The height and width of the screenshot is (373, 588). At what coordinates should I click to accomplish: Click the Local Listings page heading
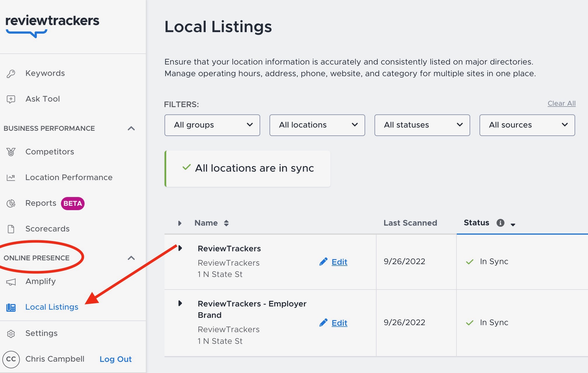click(x=218, y=27)
